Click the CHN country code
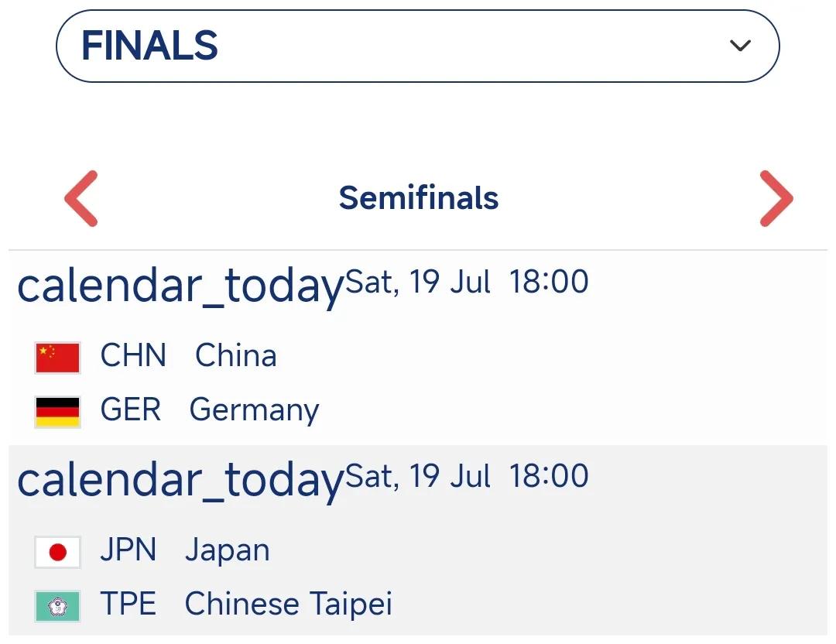Screen dimensions: 836x644 point(133,355)
